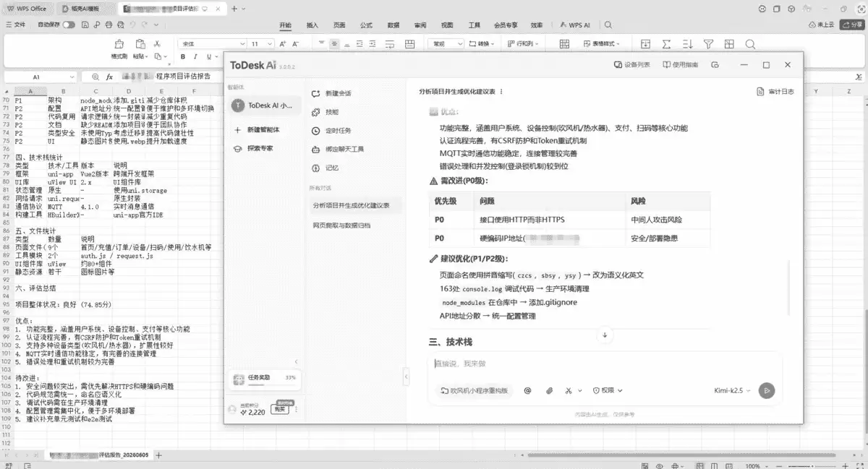This screenshot has height=469, width=868.
Task: Click the 分享 share button in WPS
Action: click(x=853, y=25)
